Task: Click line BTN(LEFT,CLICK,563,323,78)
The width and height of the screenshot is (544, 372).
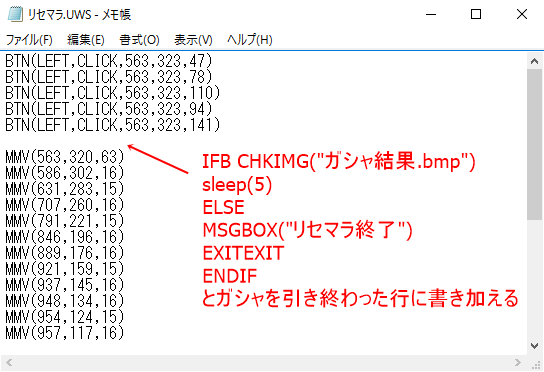Action: click(x=109, y=77)
